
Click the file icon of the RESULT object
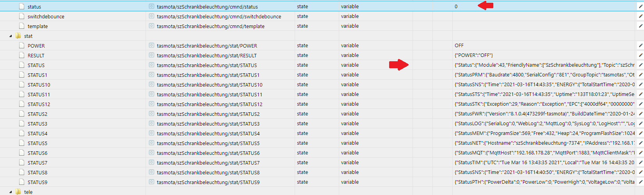tap(22, 55)
